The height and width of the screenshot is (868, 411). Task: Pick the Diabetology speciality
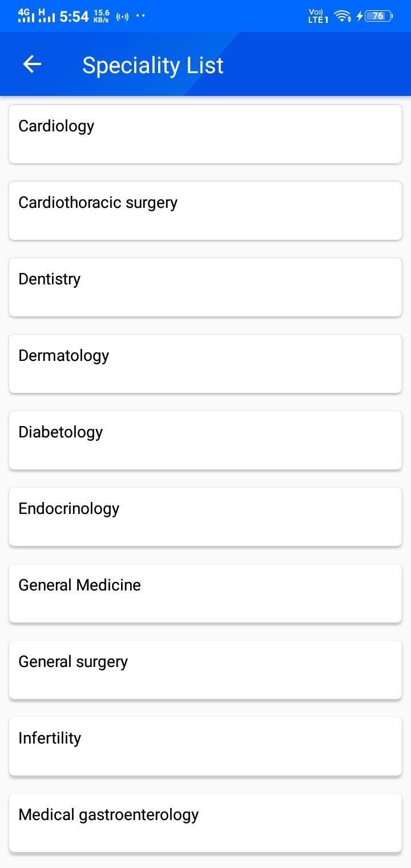[x=205, y=440]
